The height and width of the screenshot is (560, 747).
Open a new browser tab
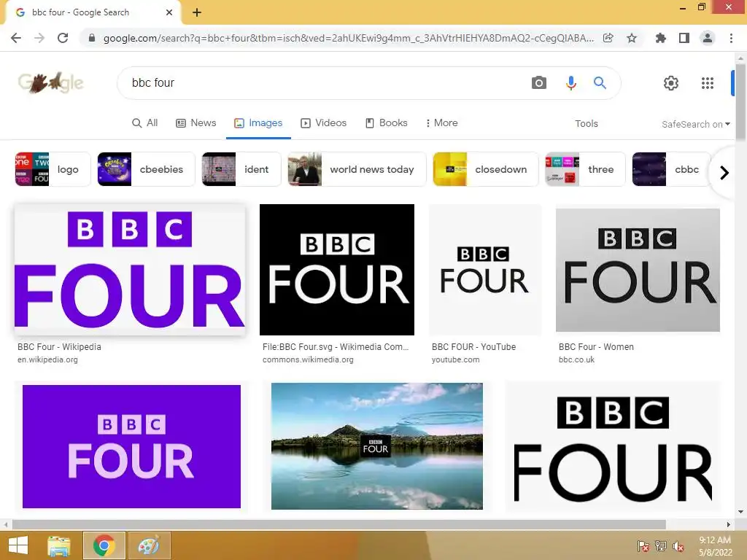(197, 12)
